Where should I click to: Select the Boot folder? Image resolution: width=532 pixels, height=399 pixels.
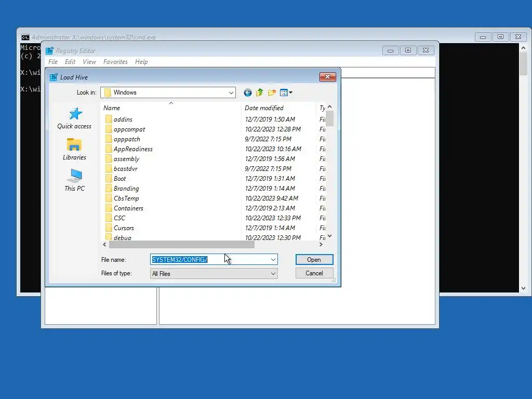(119, 179)
